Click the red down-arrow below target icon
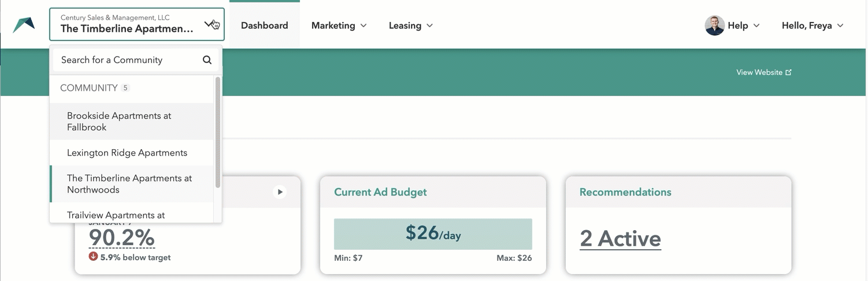 point(93,257)
